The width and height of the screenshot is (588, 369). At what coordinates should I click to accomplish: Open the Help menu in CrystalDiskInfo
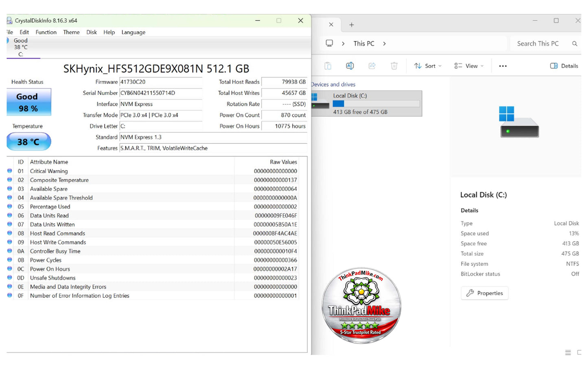pyautogui.click(x=109, y=32)
